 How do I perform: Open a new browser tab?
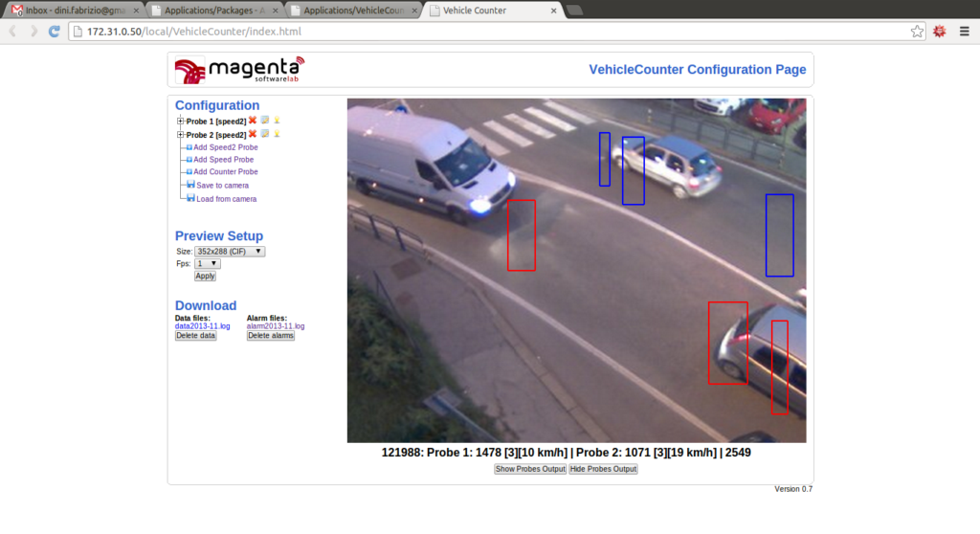pyautogui.click(x=575, y=10)
